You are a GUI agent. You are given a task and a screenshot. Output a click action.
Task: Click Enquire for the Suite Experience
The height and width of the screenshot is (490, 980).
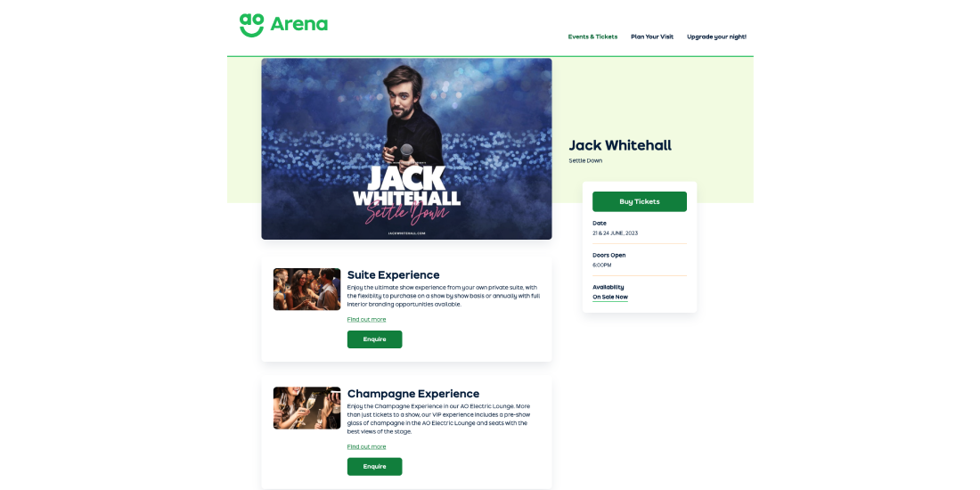[374, 339]
